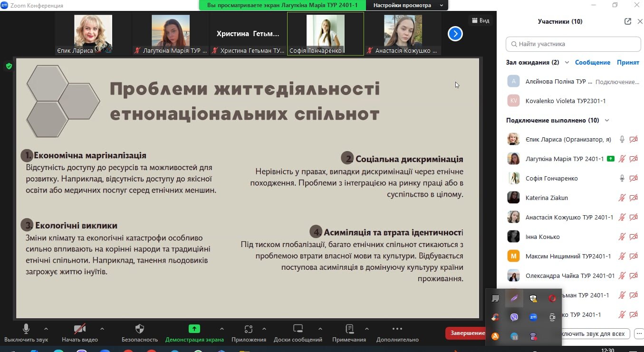Pop out the Участники panel

tap(628, 21)
